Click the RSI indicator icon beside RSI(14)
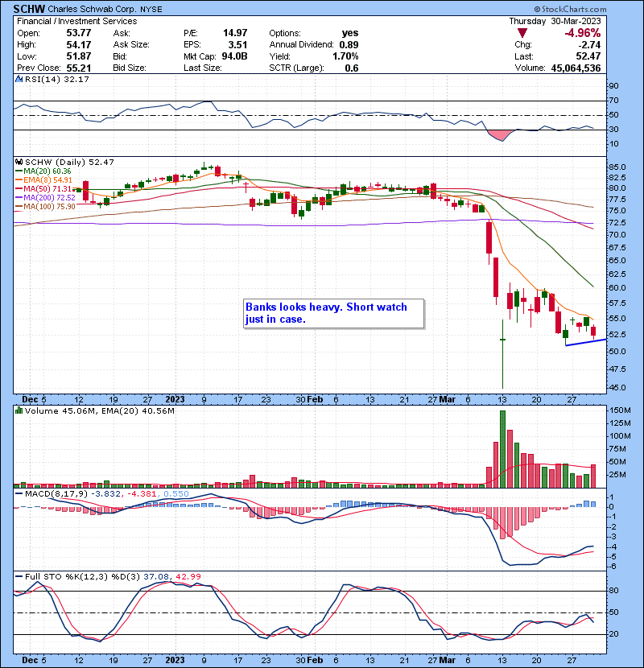 [x=19, y=79]
